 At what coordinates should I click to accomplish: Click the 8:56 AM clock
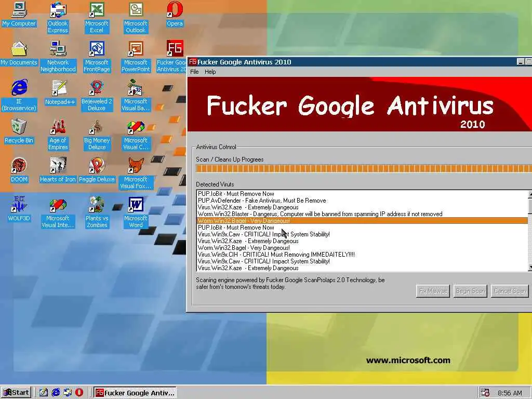coord(510,393)
